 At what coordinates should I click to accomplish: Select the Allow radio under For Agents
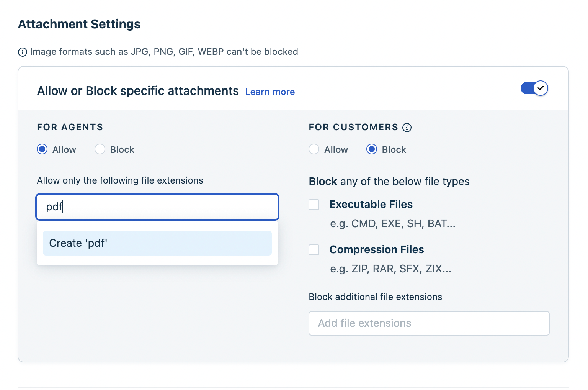tap(42, 149)
